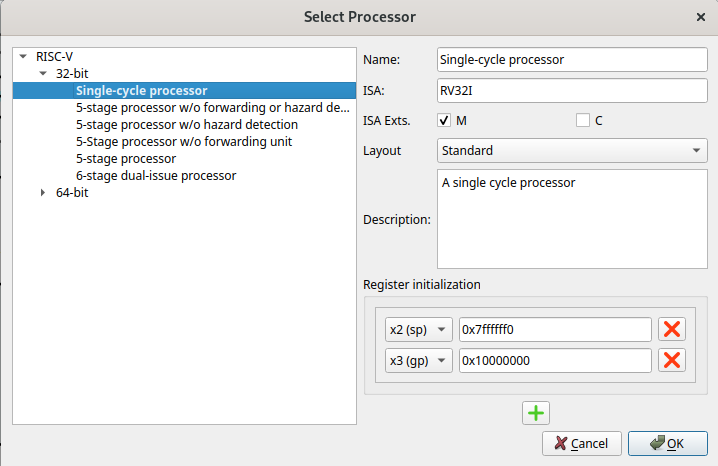The width and height of the screenshot is (718, 466).
Task: Open the x3 (gp) register dropdown
Action: click(419, 361)
